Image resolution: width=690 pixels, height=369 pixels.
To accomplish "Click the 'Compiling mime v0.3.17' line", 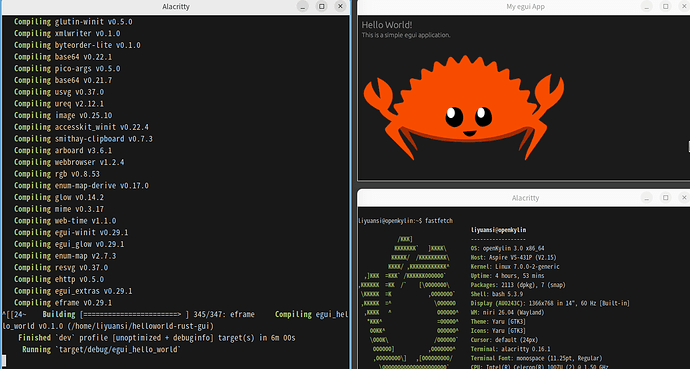I will pos(59,209).
